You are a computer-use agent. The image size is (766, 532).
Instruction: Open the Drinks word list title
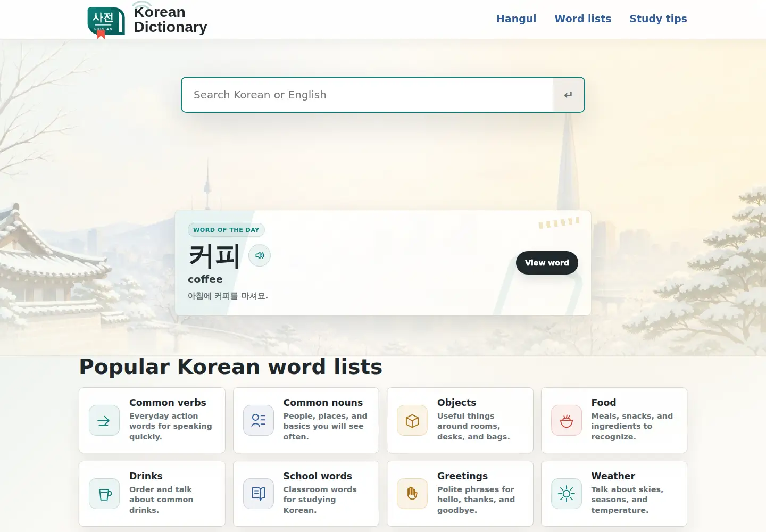coord(146,476)
